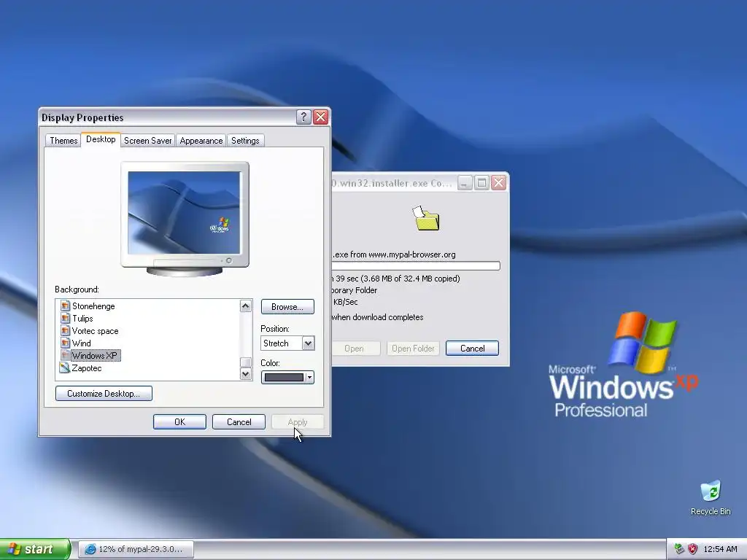
Task: Click the Wind wallpaper icon
Action: (65, 343)
